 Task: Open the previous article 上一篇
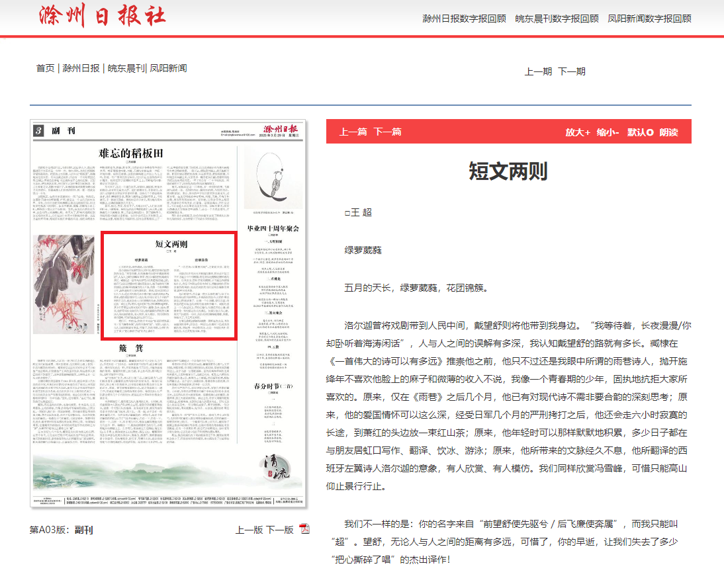coord(353,132)
